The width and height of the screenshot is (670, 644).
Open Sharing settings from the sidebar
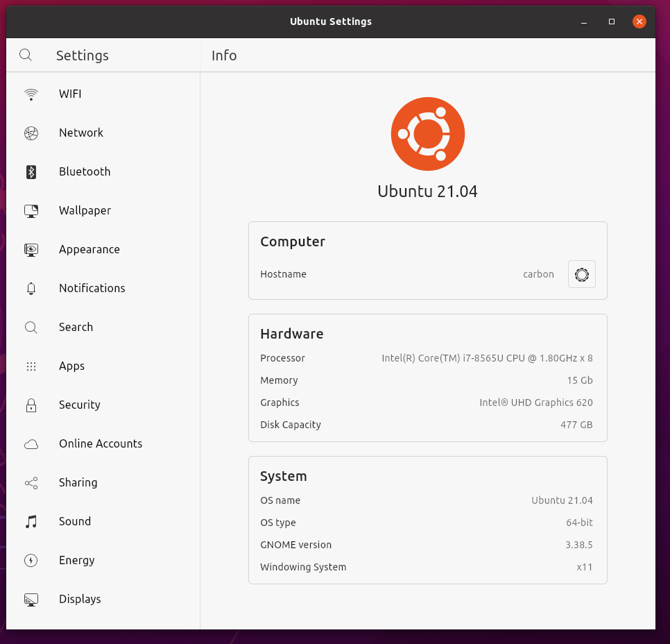coord(31,482)
